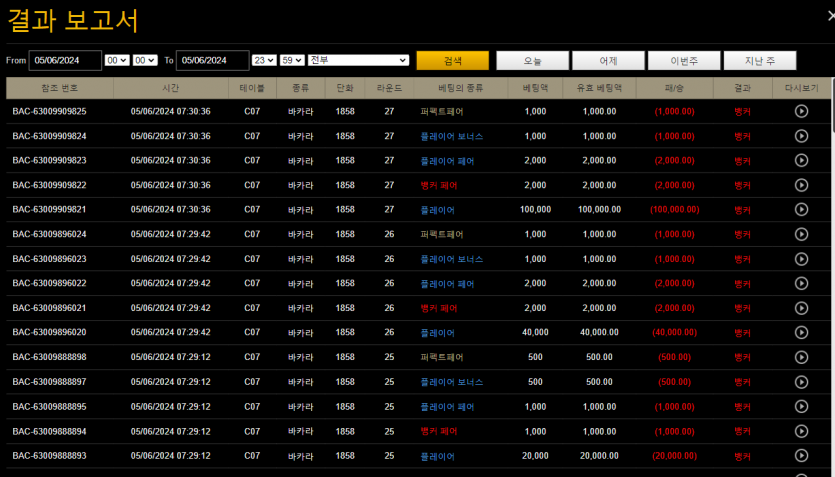Replay the round for BAC-63009909823
Viewport: 835px width, 477px height.
(801, 160)
